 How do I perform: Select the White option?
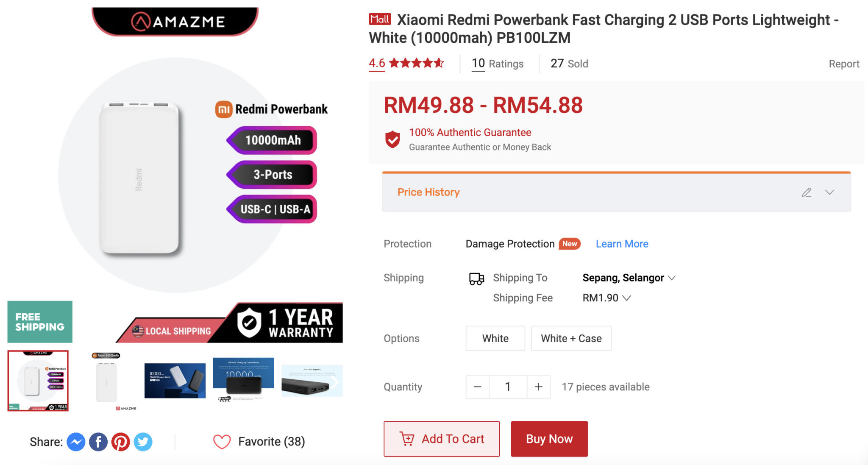point(495,338)
